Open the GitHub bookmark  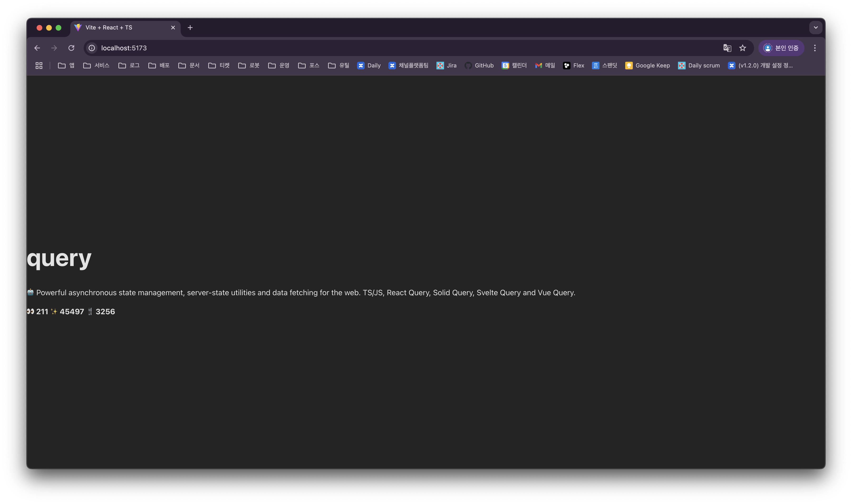(479, 66)
